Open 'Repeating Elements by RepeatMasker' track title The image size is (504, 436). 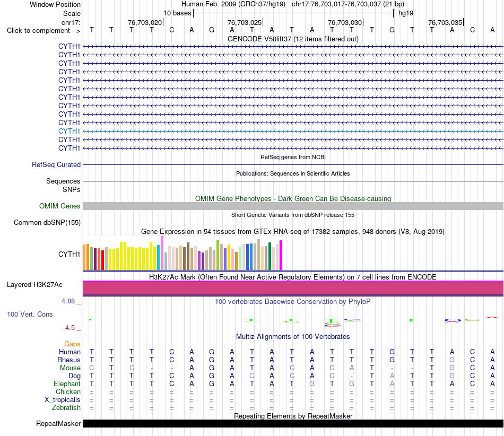click(293, 416)
